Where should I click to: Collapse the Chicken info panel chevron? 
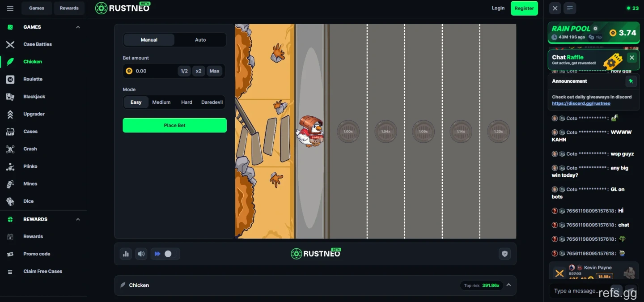tap(508, 285)
